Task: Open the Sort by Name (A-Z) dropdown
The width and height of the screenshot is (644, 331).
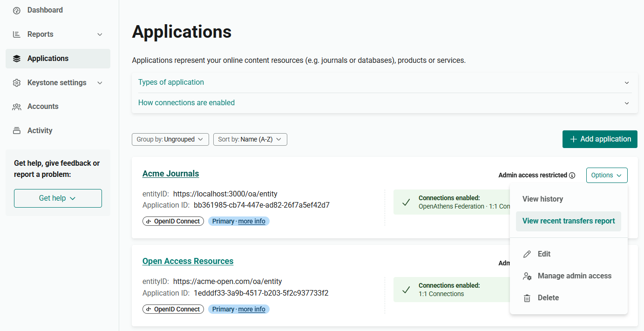Action: 250,139
